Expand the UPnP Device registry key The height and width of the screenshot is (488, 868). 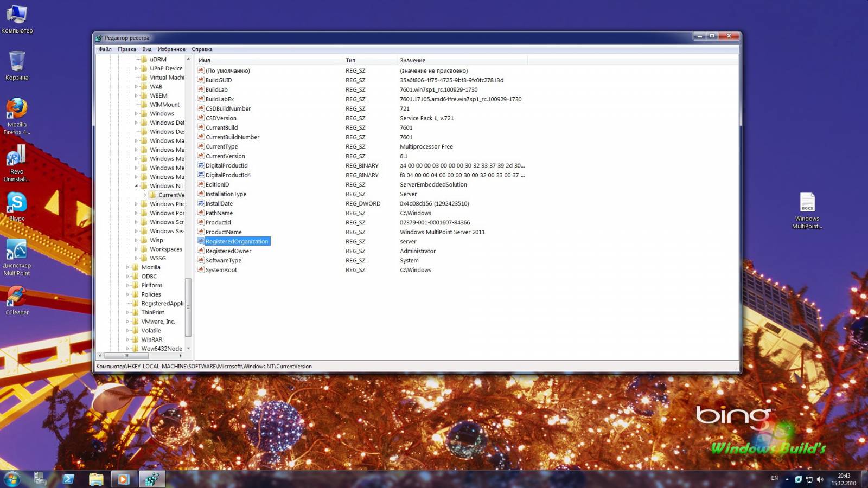point(136,68)
